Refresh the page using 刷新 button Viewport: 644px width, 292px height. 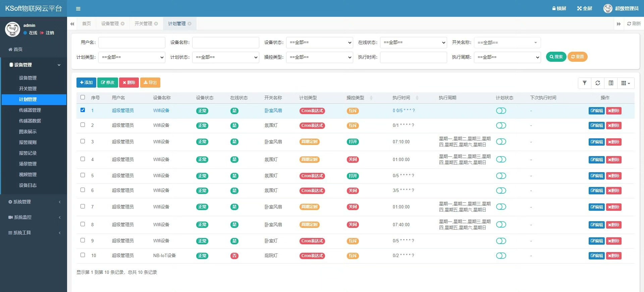(x=634, y=24)
